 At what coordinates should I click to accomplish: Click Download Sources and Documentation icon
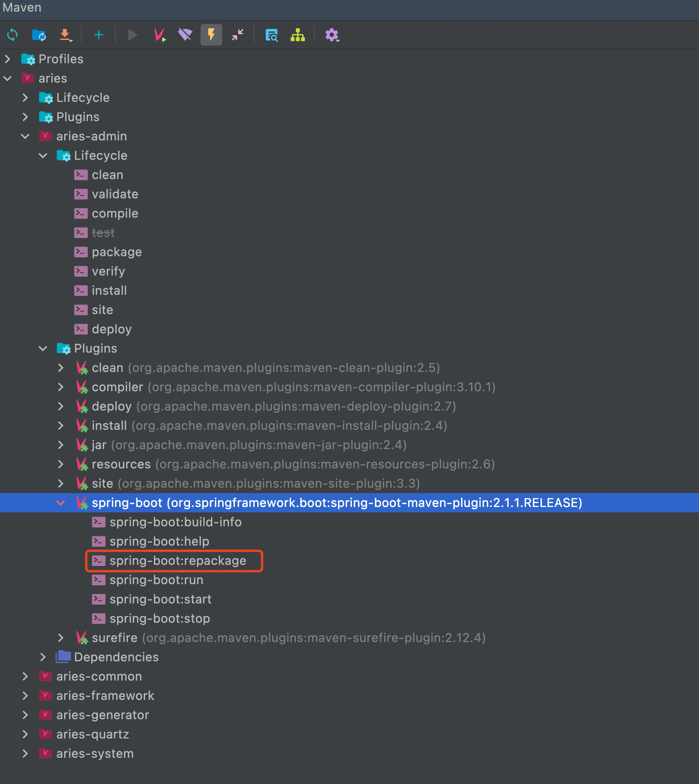[x=66, y=35]
